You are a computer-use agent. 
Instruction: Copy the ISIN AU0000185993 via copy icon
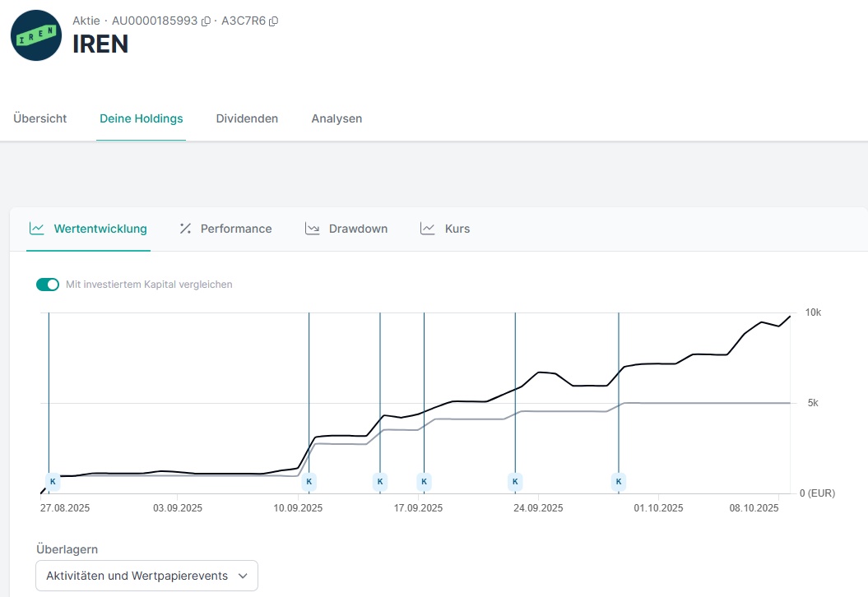tap(206, 21)
